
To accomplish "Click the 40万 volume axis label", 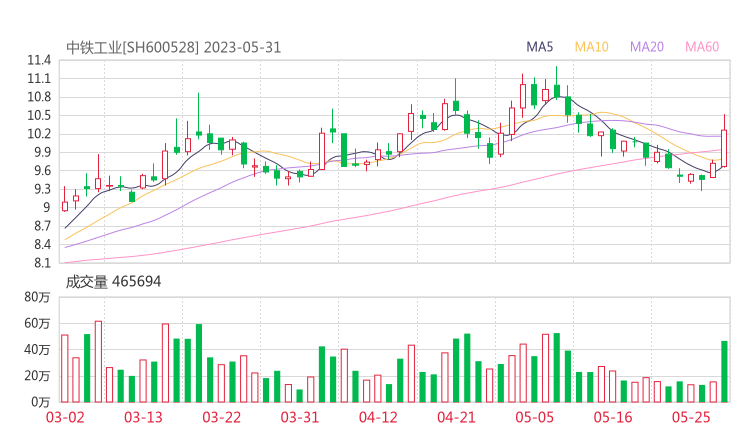I will pyautogui.click(x=37, y=350).
